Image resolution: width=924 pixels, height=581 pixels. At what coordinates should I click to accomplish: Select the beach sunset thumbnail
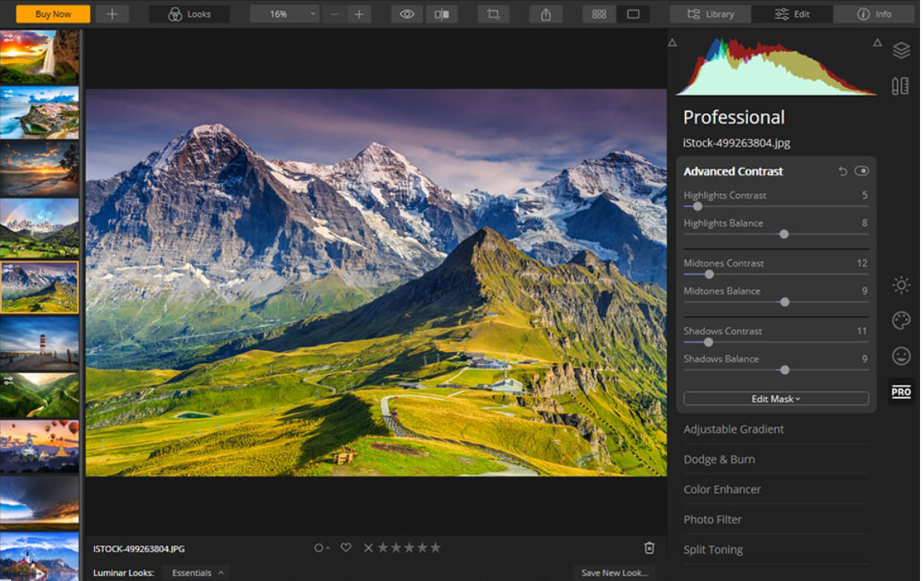pos(39,169)
